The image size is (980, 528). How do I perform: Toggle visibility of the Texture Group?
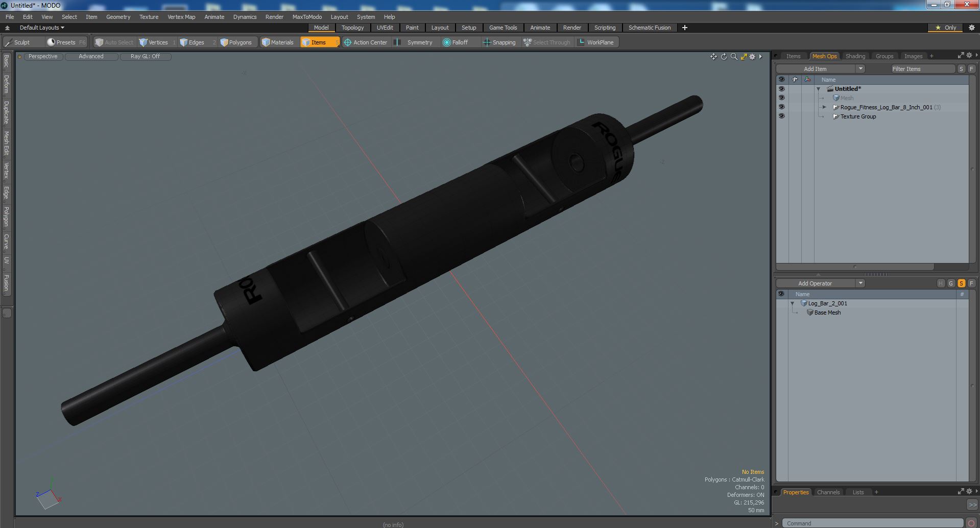(x=781, y=116)
